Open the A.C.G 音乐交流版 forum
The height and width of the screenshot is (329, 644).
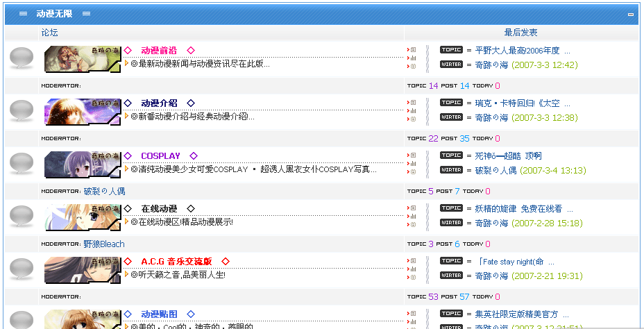pyautogui.click(x=176, y=261)
